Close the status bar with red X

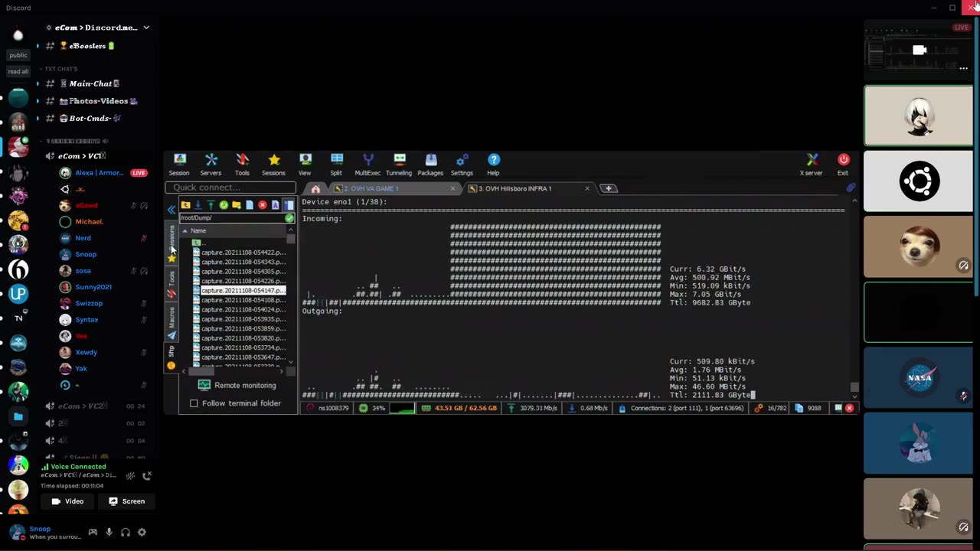(849, 409)
